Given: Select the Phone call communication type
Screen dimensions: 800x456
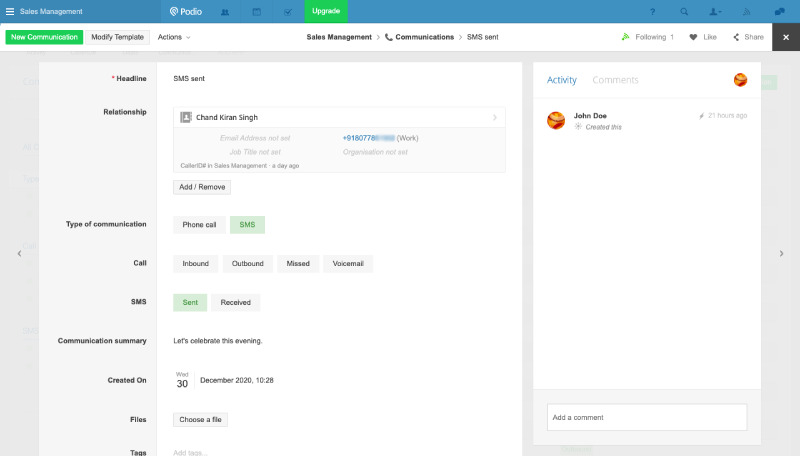Looking at the screenshot, I should tap(199, 225).
